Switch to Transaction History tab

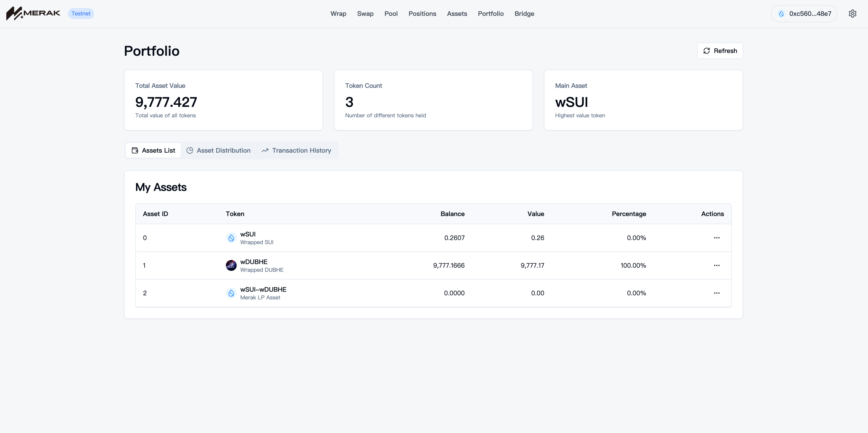(x=296, y=150)
